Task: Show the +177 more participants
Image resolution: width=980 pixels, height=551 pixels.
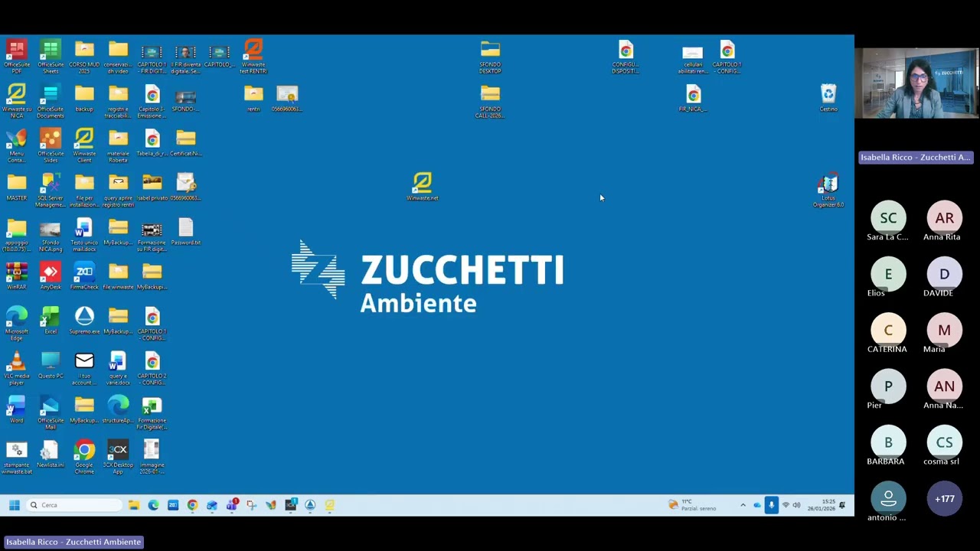Action: coord(944,499)
